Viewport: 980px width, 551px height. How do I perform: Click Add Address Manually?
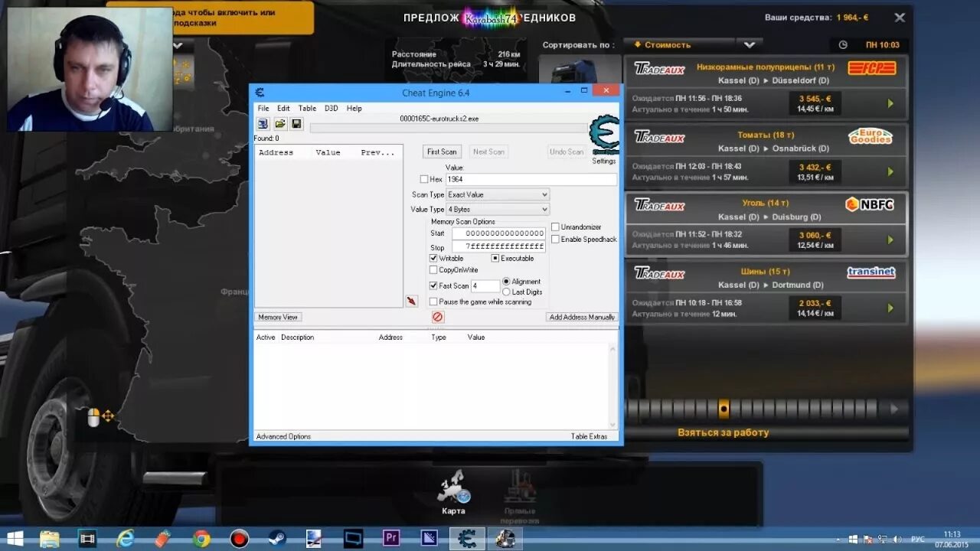point(582,317)
